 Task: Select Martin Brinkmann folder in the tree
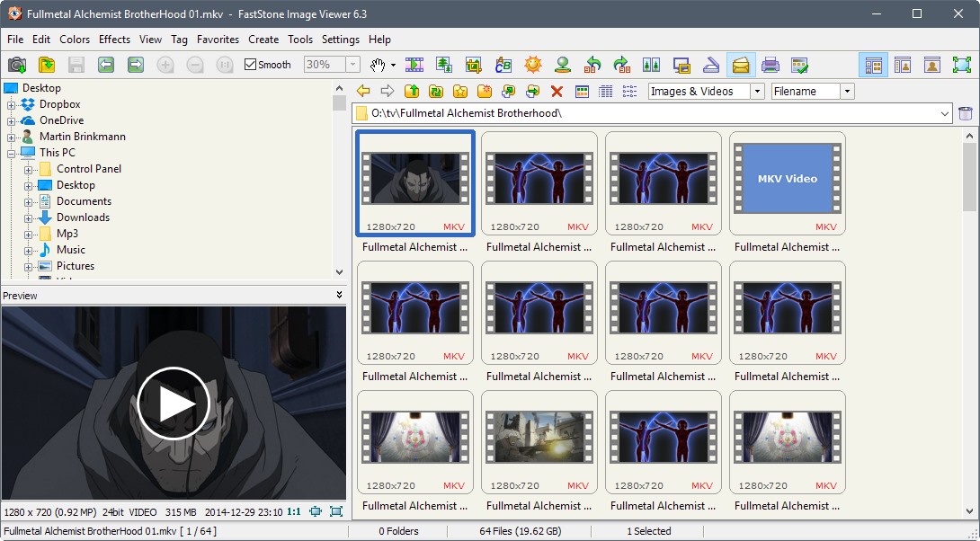[83, 137]
